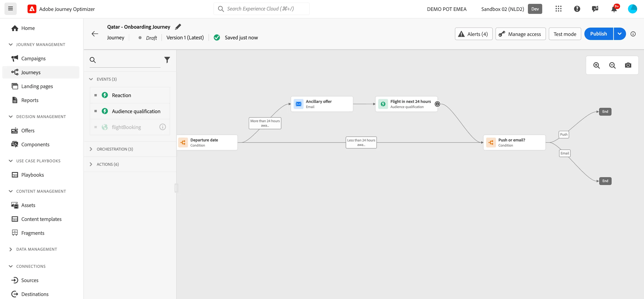Zoom in on the canvas
The width and height of the screenshot is (644, 299).
coord(597,65)
